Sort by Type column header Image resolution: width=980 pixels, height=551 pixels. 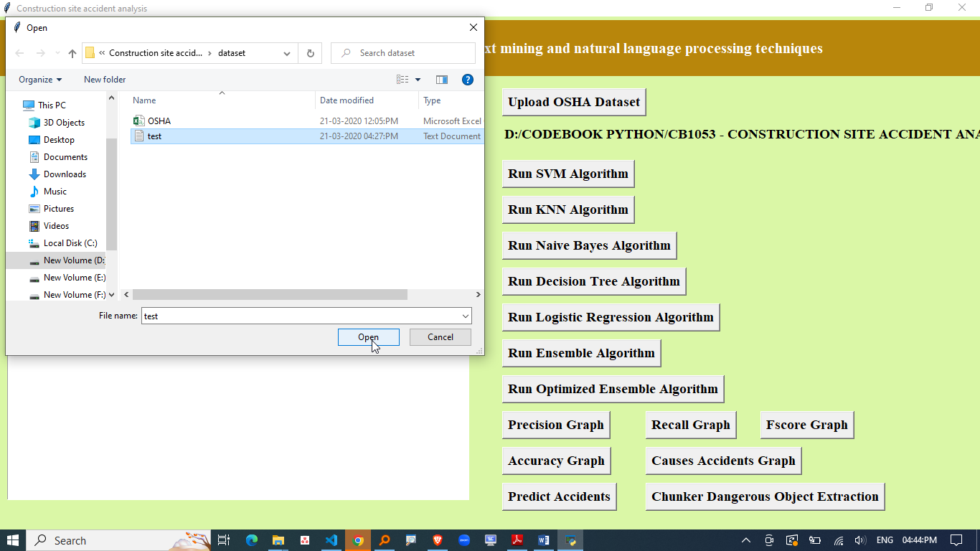[x=451, y=100]
